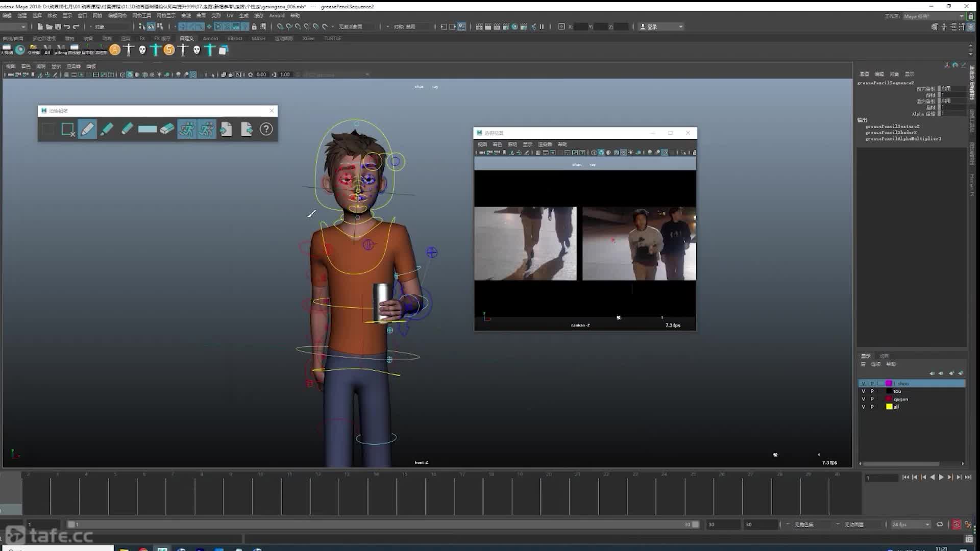This screenshot has height=551, width=980.
Task: Click the New Scene icon
Action: point(40,27)
